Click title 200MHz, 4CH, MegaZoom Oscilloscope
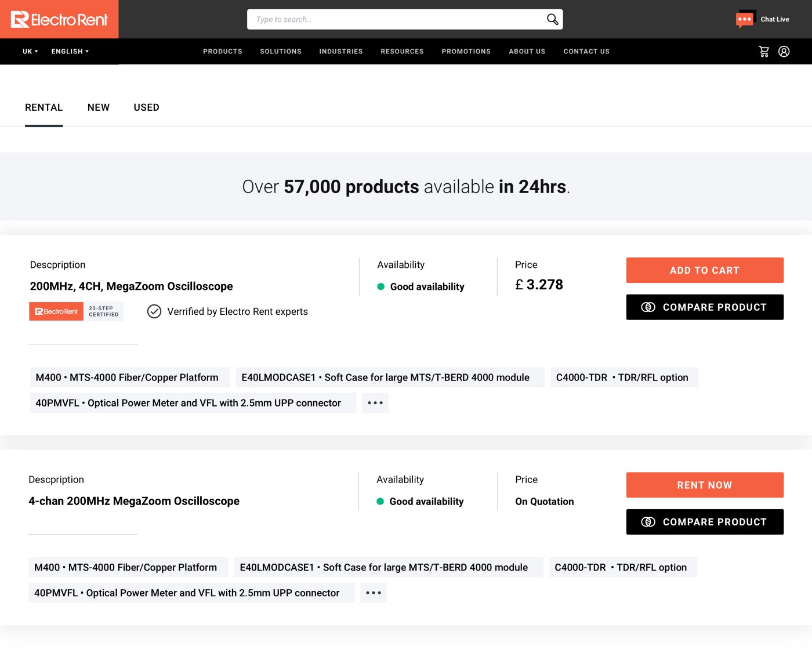 [x=132, y=286]
